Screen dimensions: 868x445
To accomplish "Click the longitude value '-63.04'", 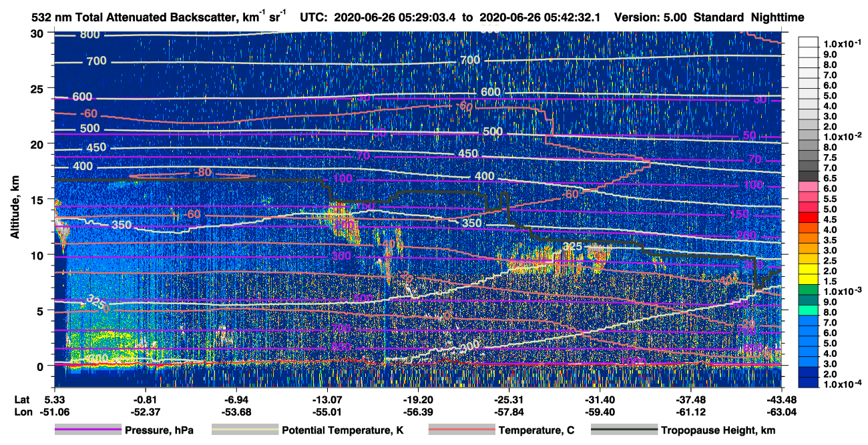I will (x=781, y=411).
